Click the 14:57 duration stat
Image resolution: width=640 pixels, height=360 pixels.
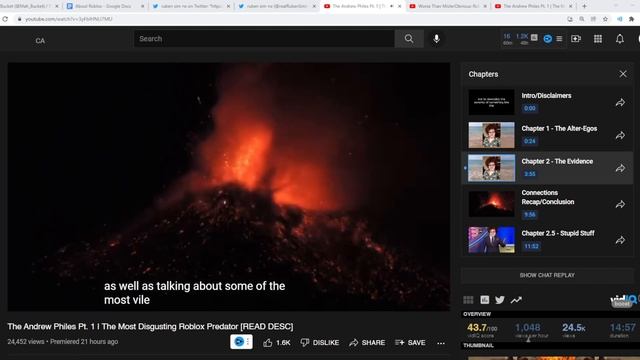tap(622, 328)
